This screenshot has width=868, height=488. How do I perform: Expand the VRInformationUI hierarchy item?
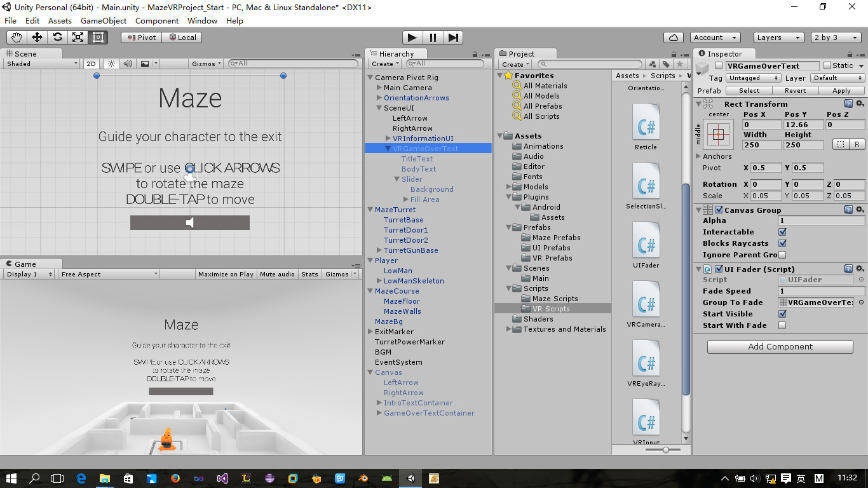click(388, 139)
